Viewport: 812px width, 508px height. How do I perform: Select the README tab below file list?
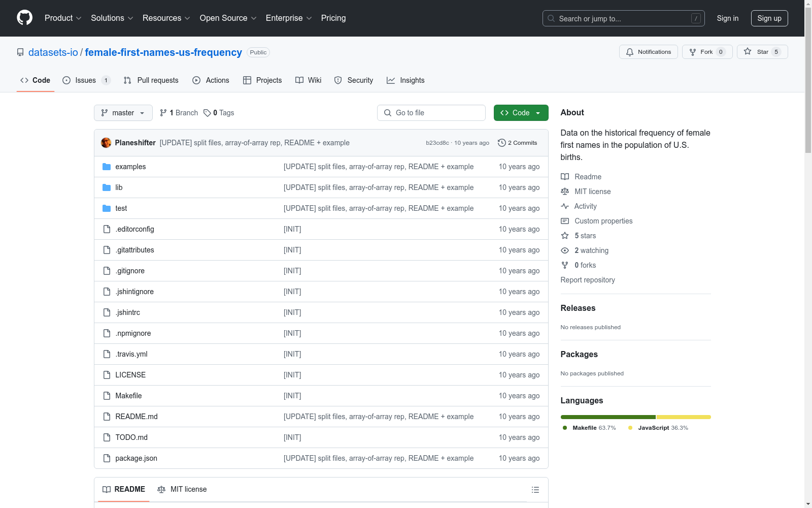coord(124,489)
